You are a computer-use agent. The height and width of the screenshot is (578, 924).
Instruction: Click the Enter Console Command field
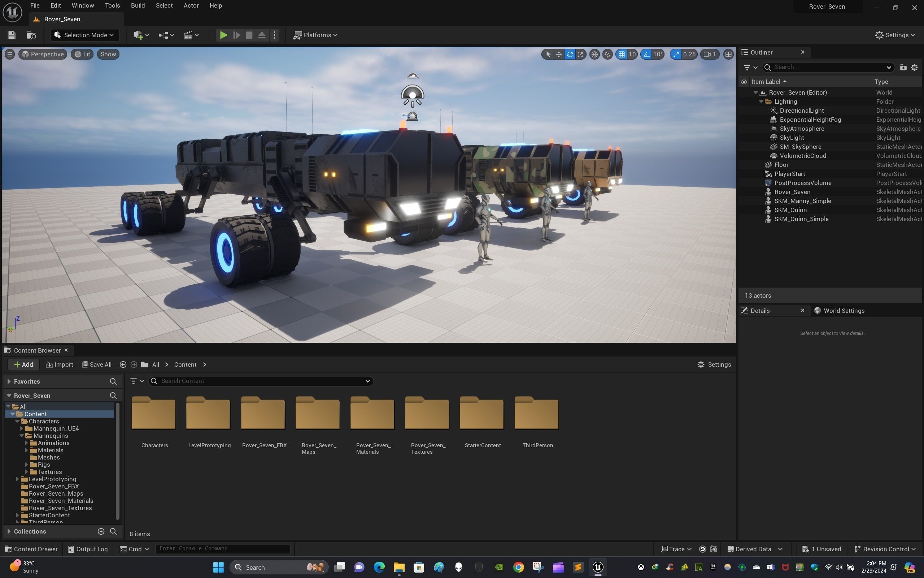tap(223, 549)
